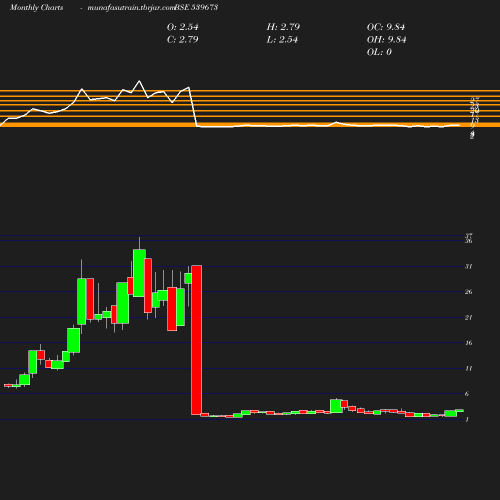500x500 pixels.
Task: Click the 26 price axis label
Action: pyautogui.click(x=469, y=292)
